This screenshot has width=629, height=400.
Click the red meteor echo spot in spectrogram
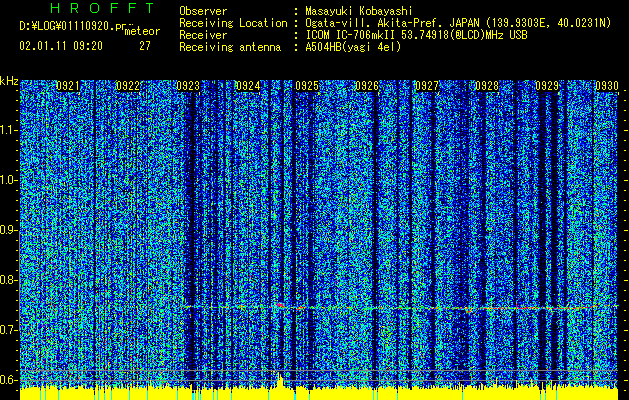[x=280, y=305]
